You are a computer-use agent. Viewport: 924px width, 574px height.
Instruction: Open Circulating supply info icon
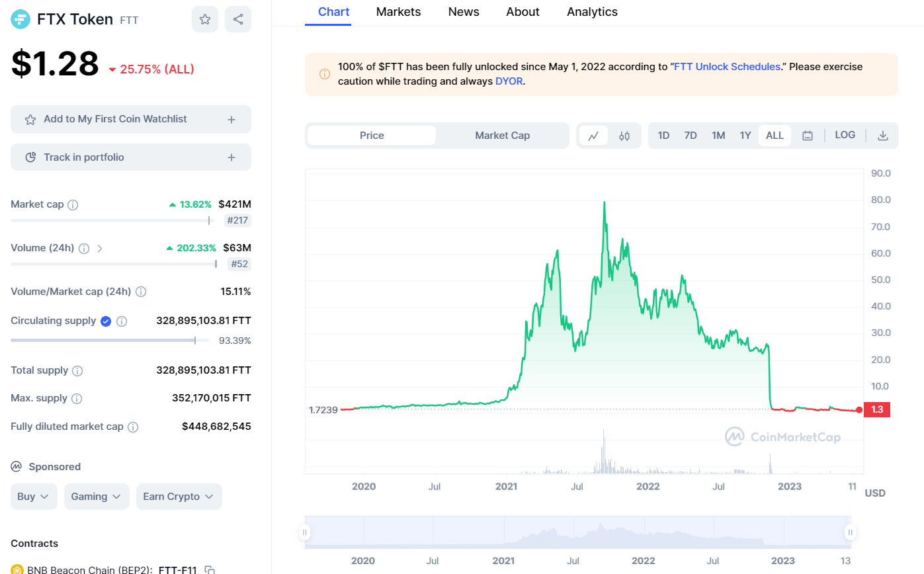point(122,321)
